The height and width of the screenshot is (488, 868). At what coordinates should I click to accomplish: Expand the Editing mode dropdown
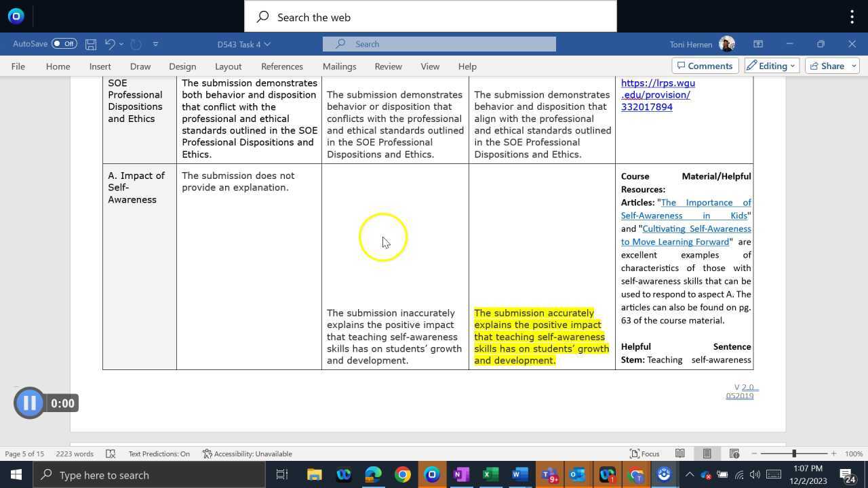click(x=791, y=66)
